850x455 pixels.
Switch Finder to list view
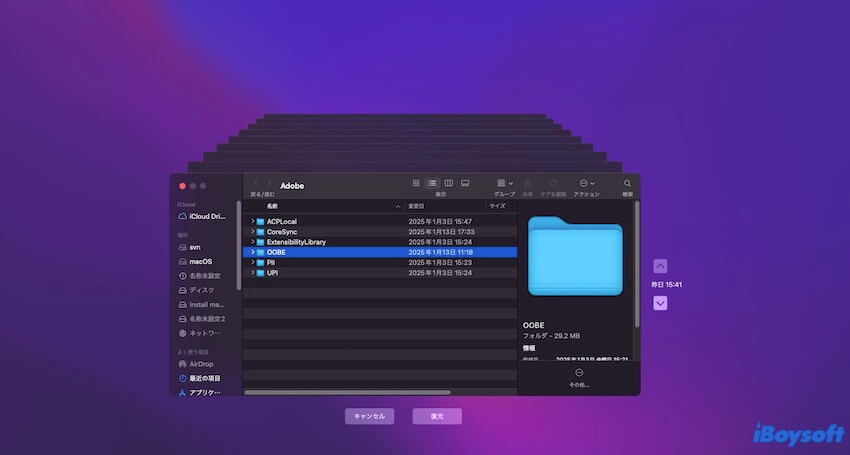(432, 183)
